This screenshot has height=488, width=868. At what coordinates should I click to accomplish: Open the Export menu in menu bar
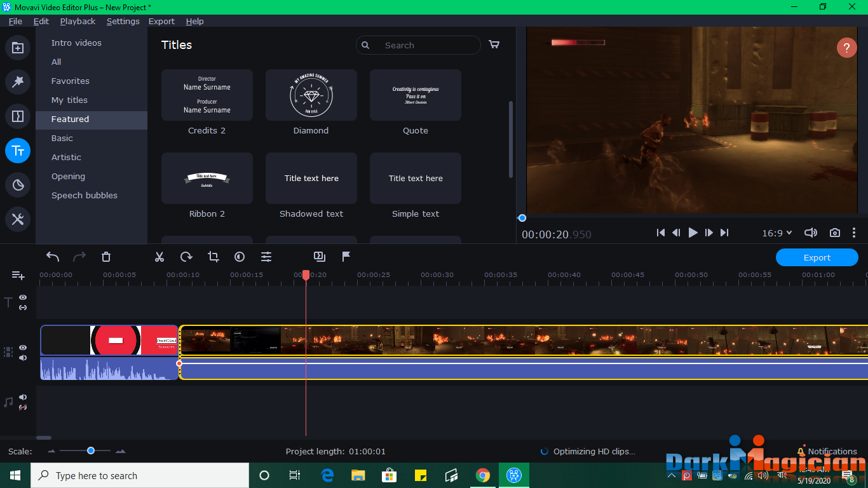pos(161,21)
